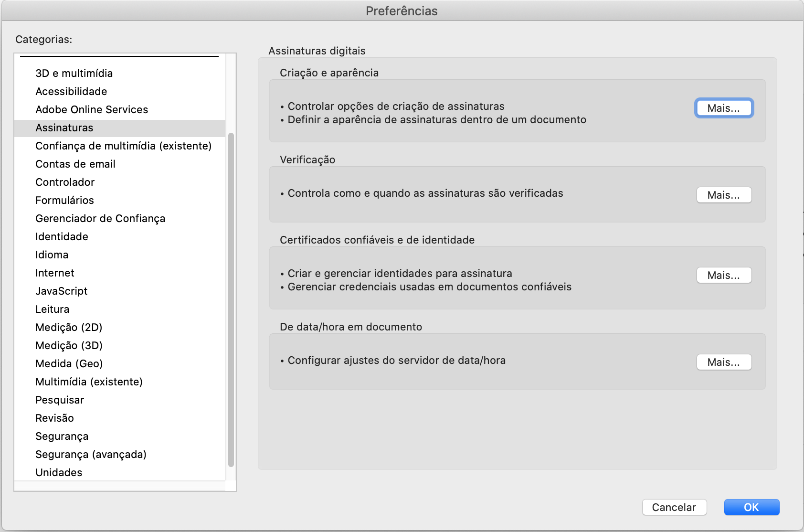The height and width of the screenshot is (532, 804).
Task: Click Mais... for De data/hora em documento
Action: pyautogui.click(x=724, y=362)
